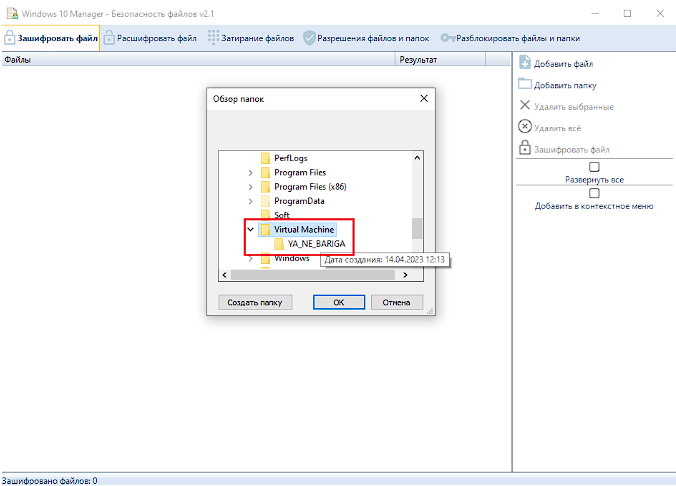The image size is (676, 486).
Task: Click Добавить файл text link
Action: [563, 64]
